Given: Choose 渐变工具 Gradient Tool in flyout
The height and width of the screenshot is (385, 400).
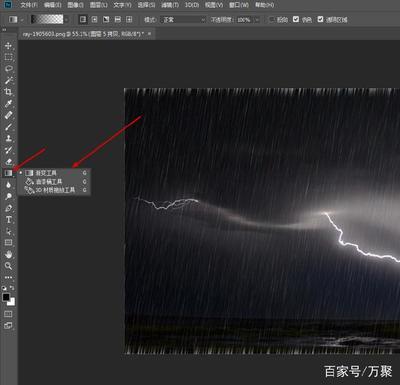Looking at the screenshot, I should point(54,173).
